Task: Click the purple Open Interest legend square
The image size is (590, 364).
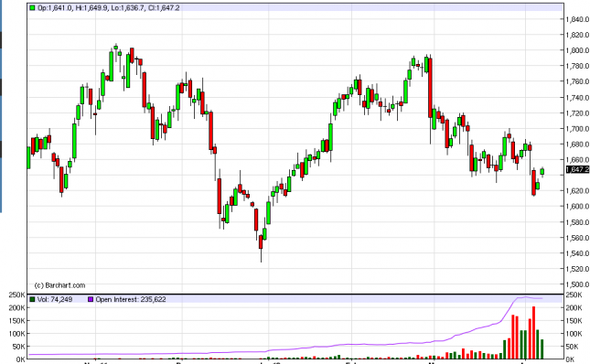Action: [x=91, y=299]
